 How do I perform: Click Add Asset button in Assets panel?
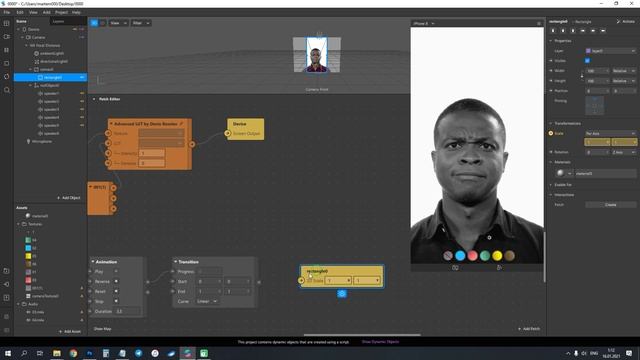point(70,331)
